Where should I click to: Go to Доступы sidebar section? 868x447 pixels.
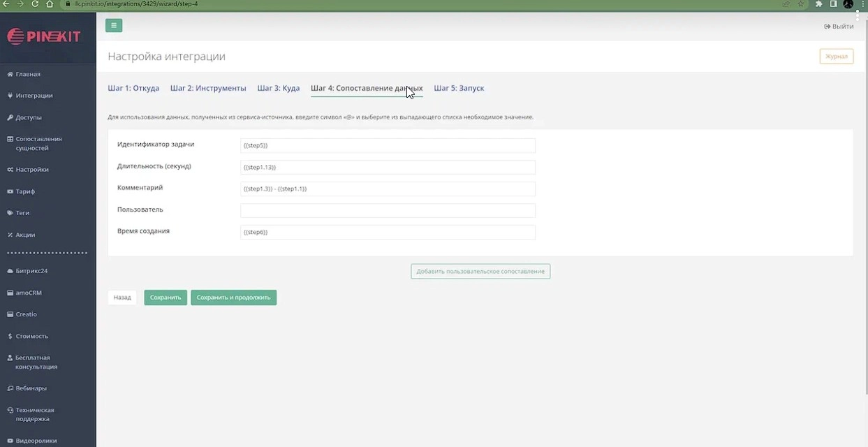coord(29,117)
